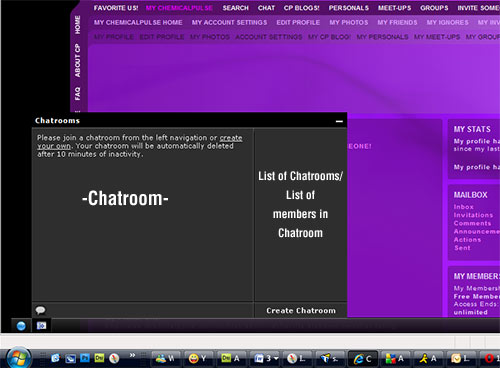Open GROUPS in top navigation
Screen dimensions: 500x368
(434, 8)
